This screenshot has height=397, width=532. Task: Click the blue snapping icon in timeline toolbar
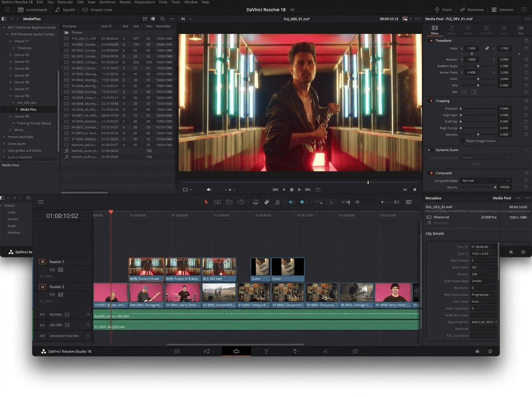click(x=291, y=202)
